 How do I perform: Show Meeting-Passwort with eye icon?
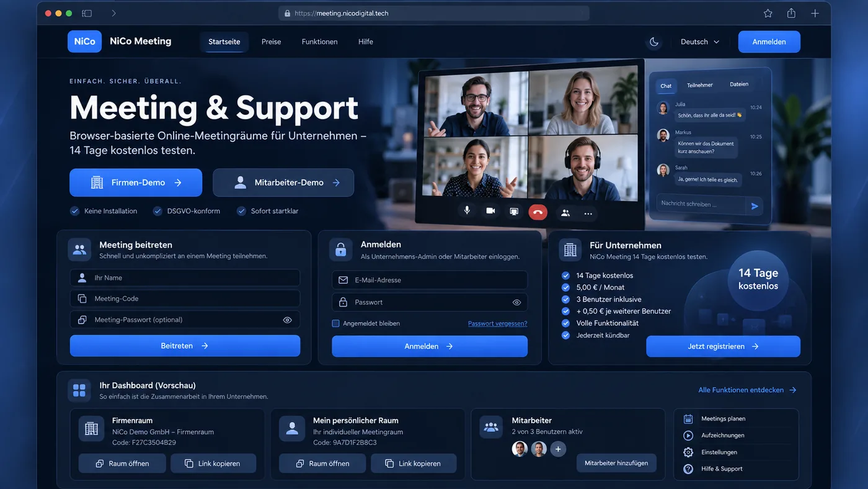click(287, 320)
